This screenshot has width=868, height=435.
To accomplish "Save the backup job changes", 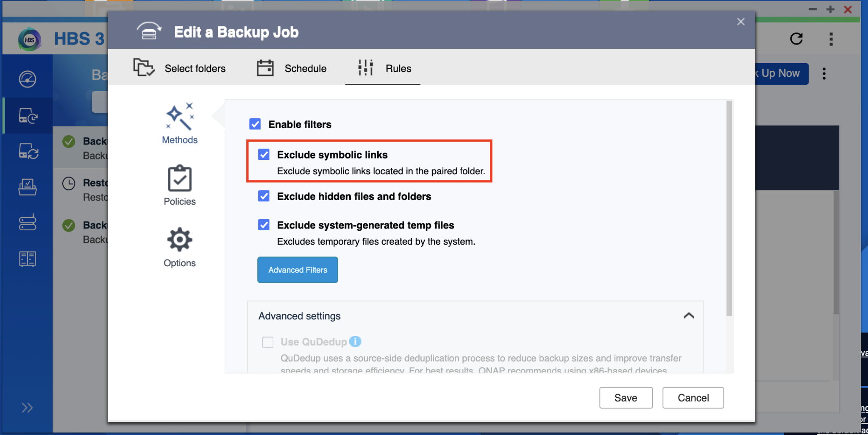I will coord(626,398).
